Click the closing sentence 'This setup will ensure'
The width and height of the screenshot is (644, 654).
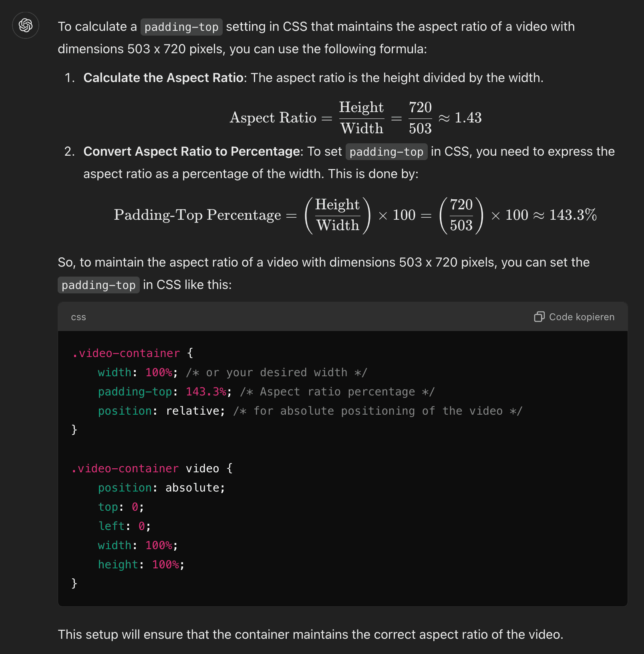[x=310, y=634]
